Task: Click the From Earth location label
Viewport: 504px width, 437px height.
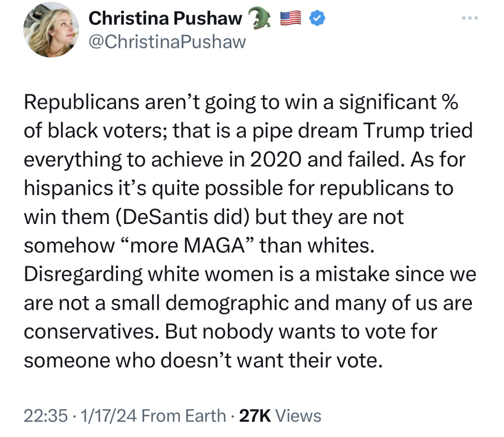Action: (183, 416)
